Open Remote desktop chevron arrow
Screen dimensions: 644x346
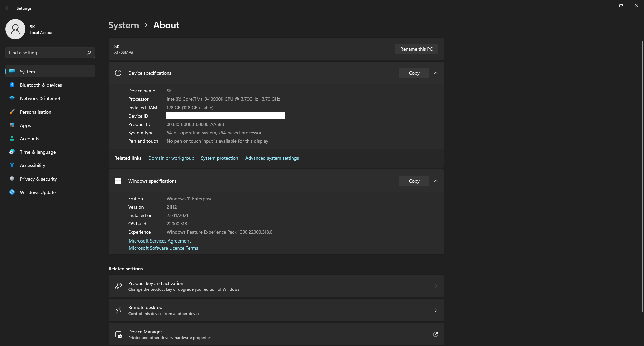[x=435, y=310]
